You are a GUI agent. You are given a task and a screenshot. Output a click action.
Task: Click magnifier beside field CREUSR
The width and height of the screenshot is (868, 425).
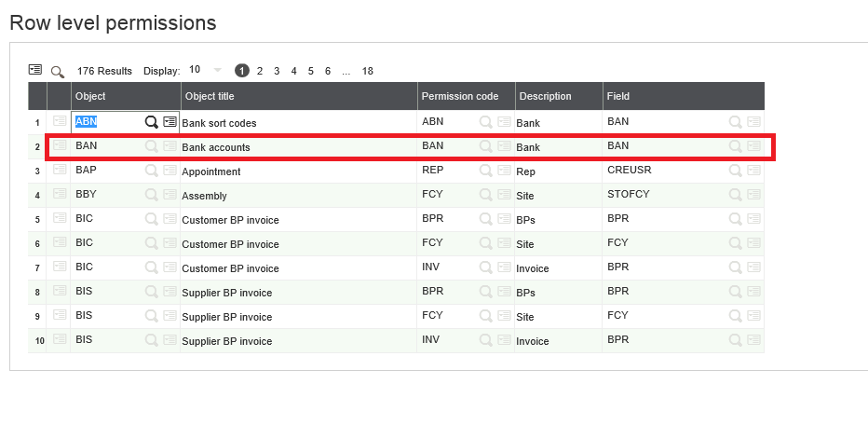(736, 171)
